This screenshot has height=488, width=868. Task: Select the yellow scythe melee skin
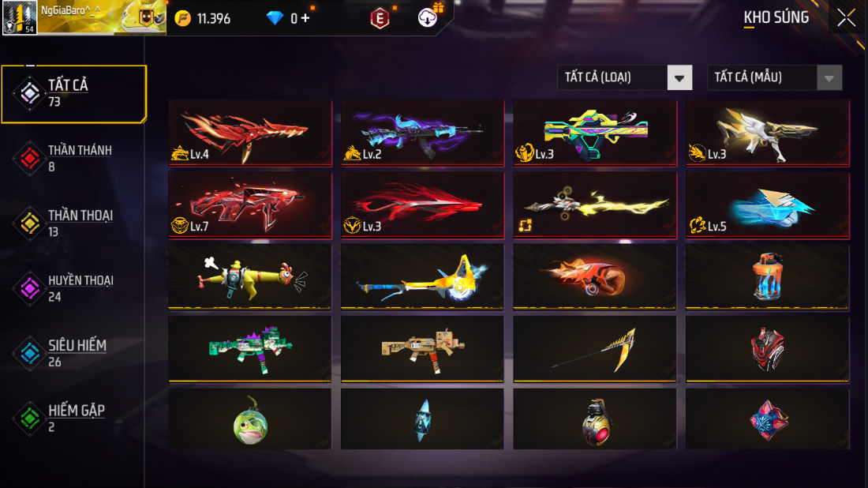coord(595,349)
